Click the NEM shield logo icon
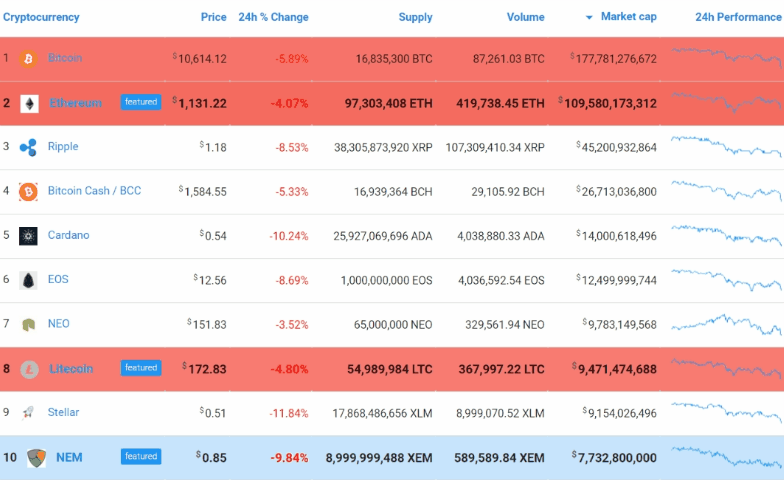Image resolution: width=784 pixels, height=480 pixels. (x=37, y=457)
